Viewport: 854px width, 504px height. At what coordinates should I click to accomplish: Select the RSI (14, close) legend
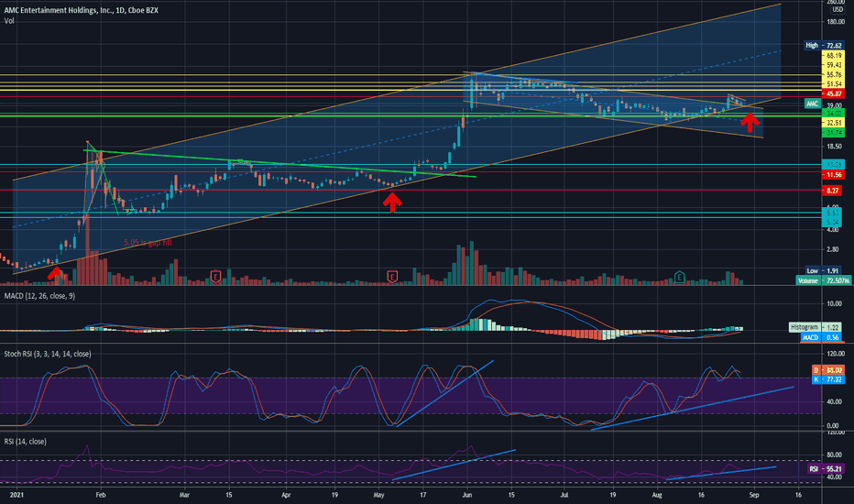(x=26, y=442)
